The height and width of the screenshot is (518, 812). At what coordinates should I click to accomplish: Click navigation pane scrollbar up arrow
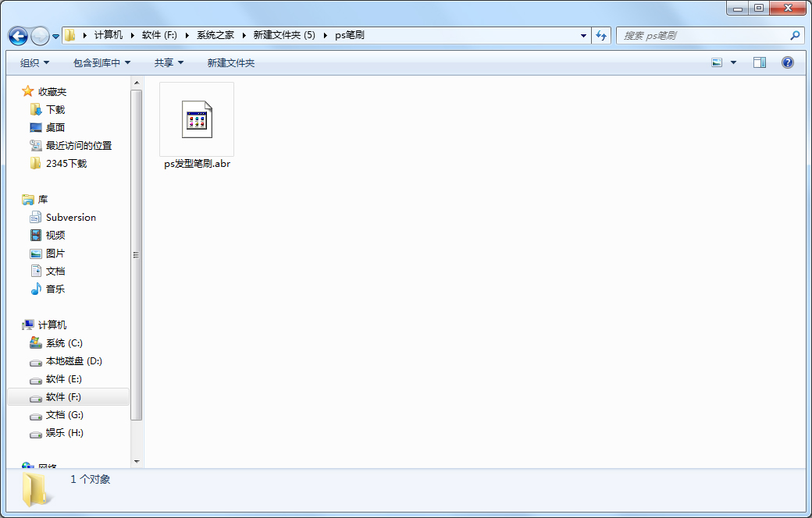pos(137,83)
